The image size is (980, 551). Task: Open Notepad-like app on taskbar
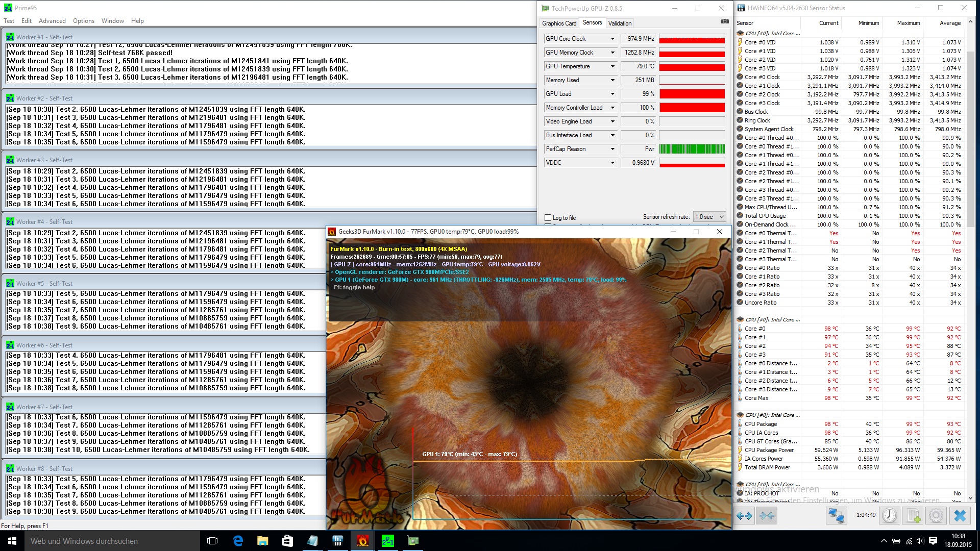pos(312,541)
